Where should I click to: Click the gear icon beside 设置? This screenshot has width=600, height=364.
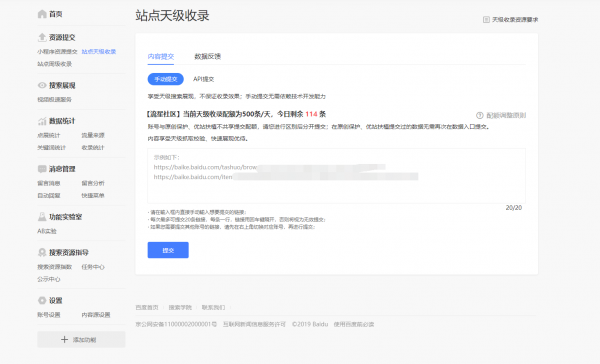[x=42, y=300]
